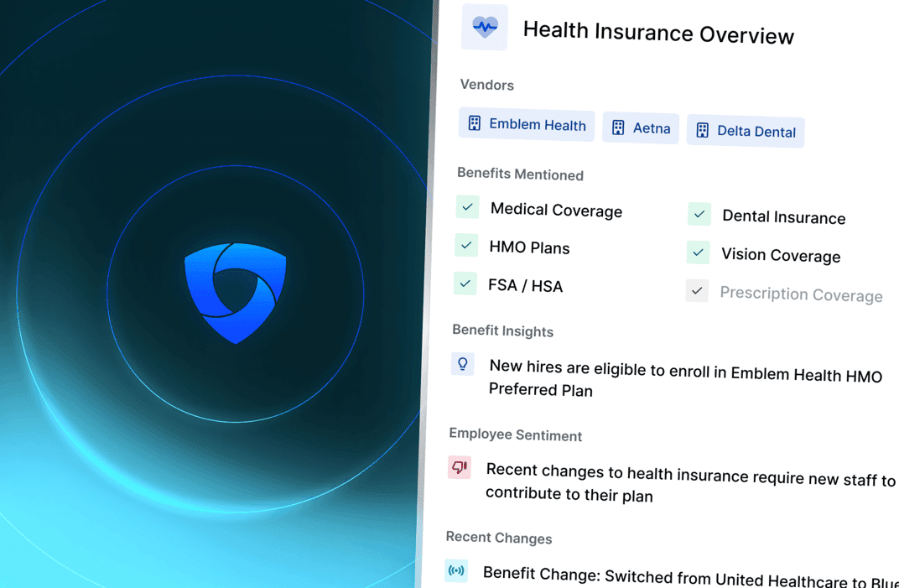Click the lightbulb insight icon
Image resolution: width=899 pixels, height=588 pixels.
click(x=462, y=364)
